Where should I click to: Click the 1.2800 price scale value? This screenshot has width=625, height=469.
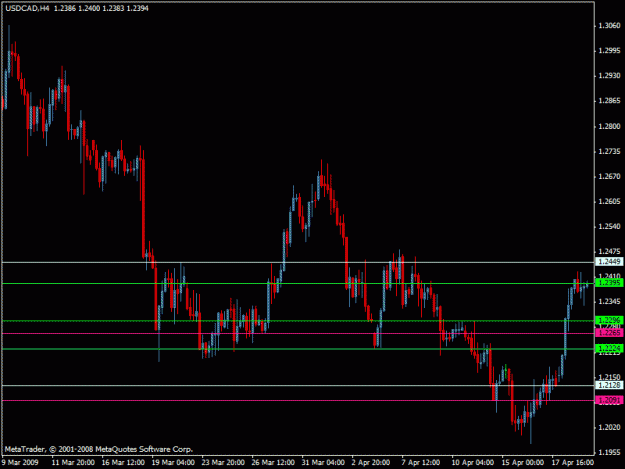click(x=609, y=126)
